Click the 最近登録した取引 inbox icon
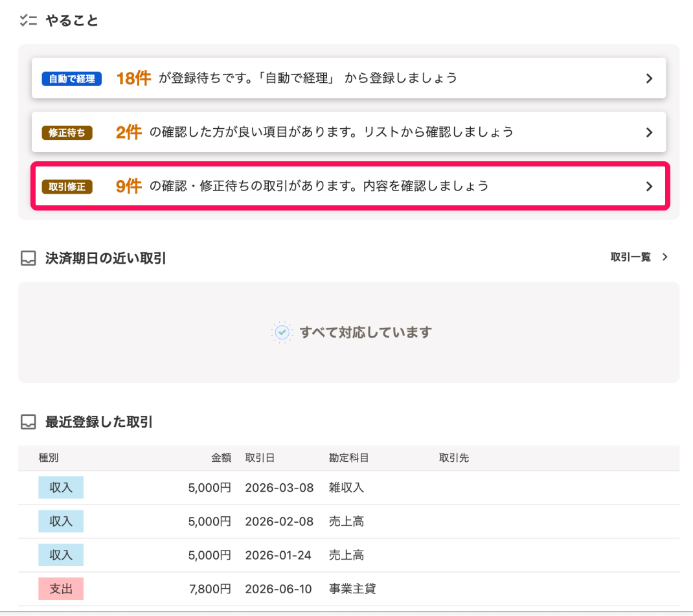 28,422
